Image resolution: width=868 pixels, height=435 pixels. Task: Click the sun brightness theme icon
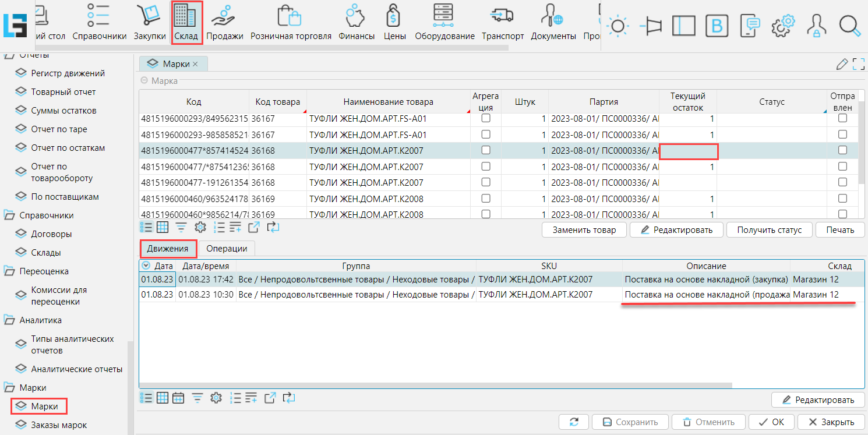618,26
